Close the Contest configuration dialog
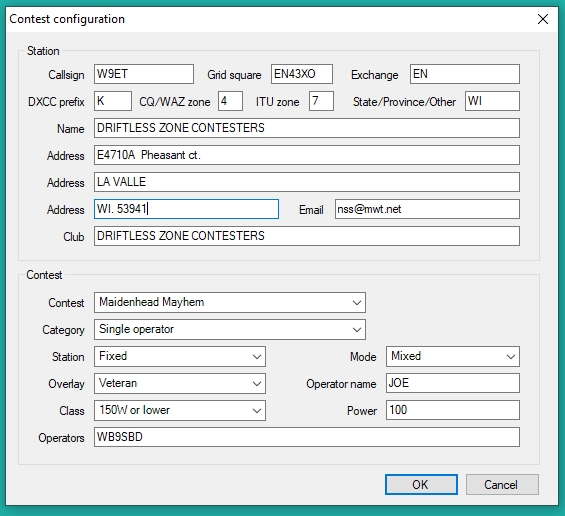 coord(543,19)
